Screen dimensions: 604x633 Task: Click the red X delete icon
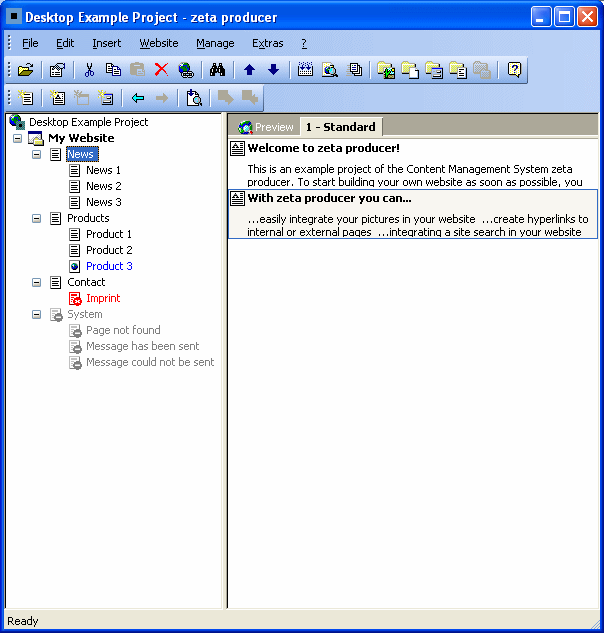click(161, 70)
